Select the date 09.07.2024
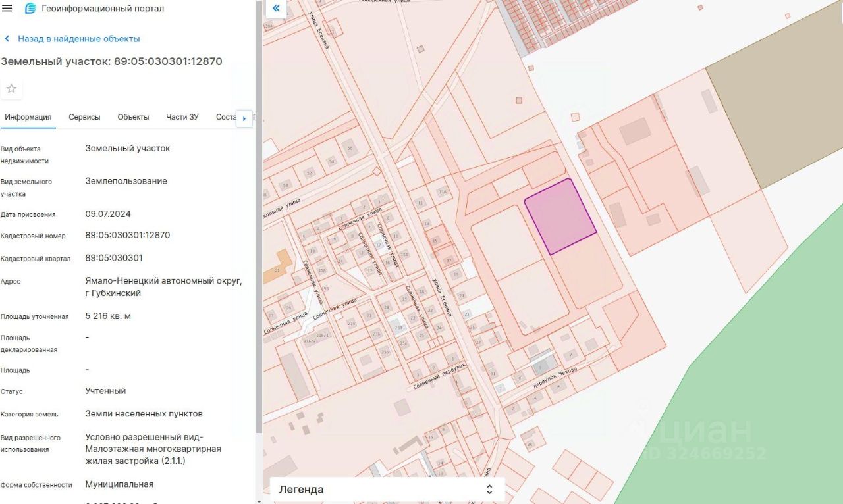This screenshot has height=504, width=843. pyautogui.click(x=108, y=214)
